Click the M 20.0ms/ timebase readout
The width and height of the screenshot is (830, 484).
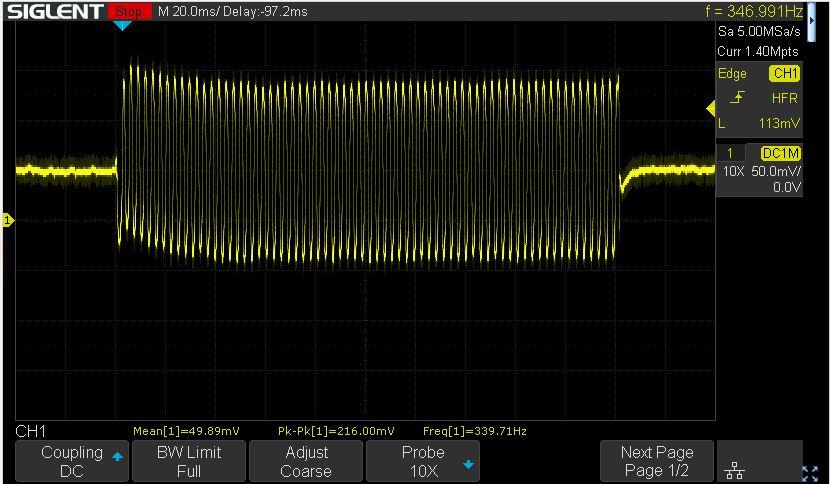188,12
